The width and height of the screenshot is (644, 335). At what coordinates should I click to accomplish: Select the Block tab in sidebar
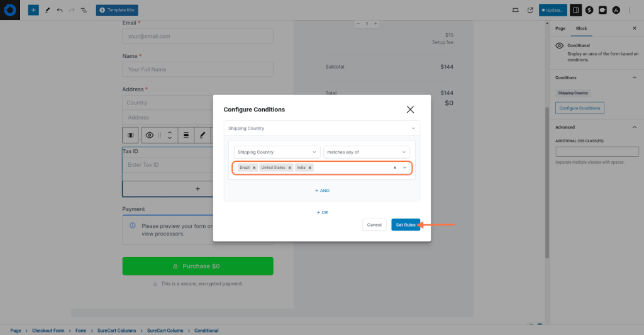(581, 28)
